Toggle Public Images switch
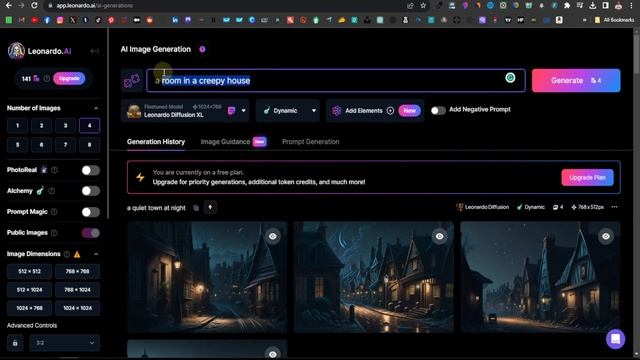 tap(90, 233)
